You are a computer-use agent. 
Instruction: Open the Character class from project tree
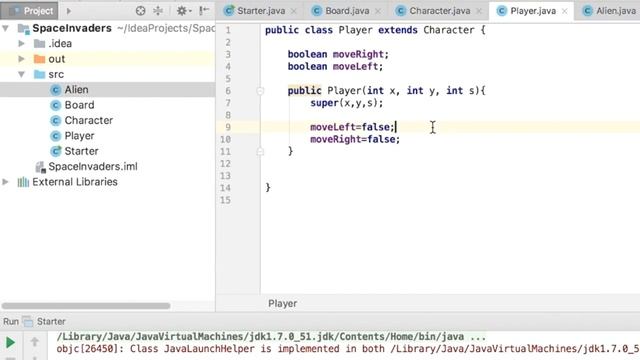(x=89, y=120)
